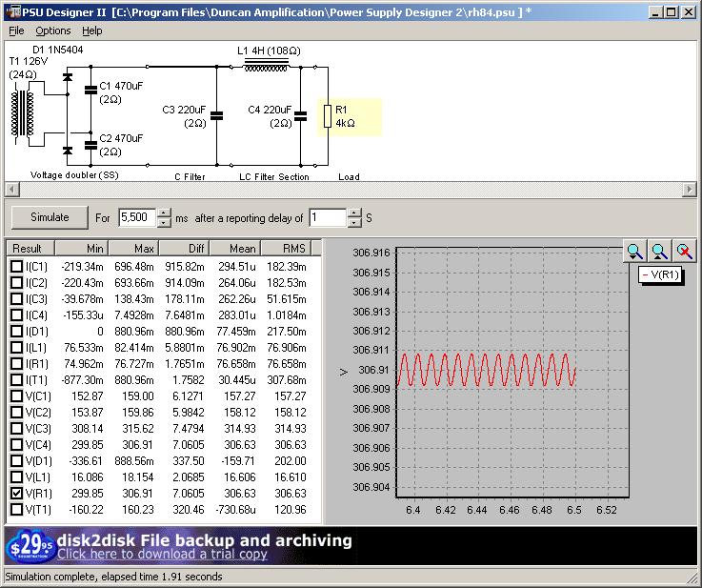The height and width of the screenshot is (588, 702).
Task: Select capacitor C1 470uF symbol
Action: (x=90, y=91)
